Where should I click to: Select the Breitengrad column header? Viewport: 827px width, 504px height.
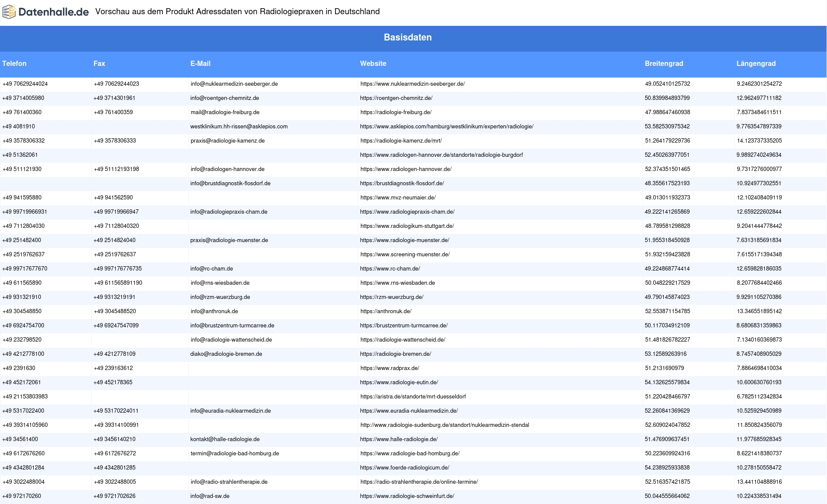coord(664,64)
